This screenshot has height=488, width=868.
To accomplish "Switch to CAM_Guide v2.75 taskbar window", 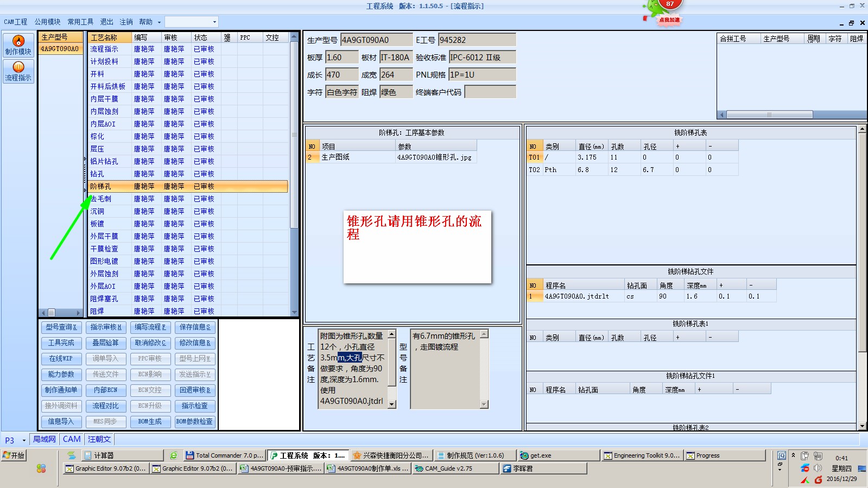I will click(x=455, y=468).
